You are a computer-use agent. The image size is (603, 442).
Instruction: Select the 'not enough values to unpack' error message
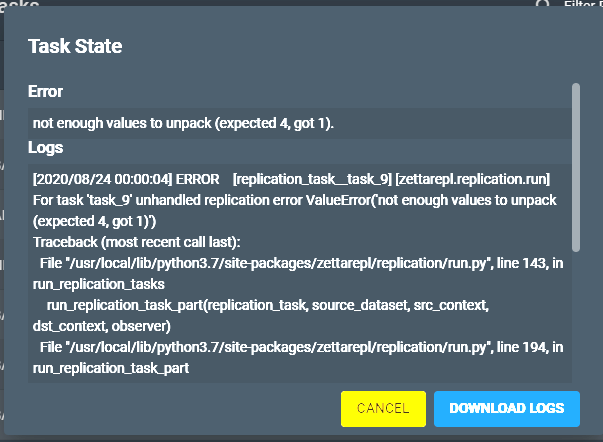(x=183, y=123)
